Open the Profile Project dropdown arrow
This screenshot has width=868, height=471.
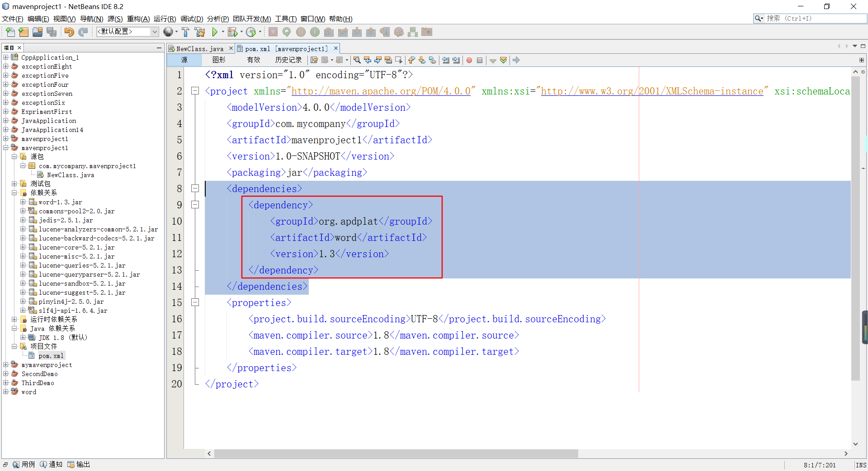[260, 32]
